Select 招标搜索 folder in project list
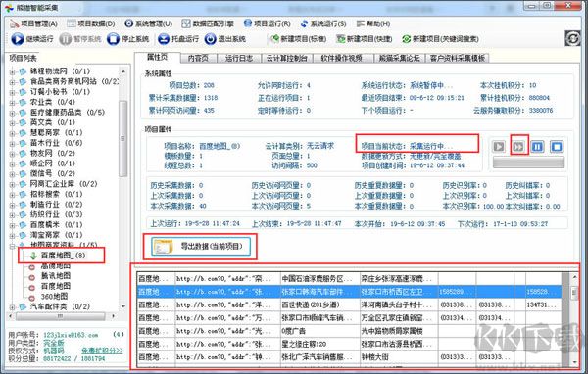This screenshot has width=588, height=374. click(x=56, y=194)
